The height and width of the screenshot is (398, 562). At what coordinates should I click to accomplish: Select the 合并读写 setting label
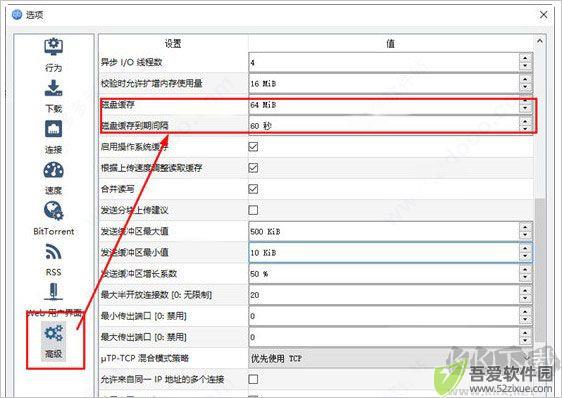pyautogui.click(x=118, y=189)
